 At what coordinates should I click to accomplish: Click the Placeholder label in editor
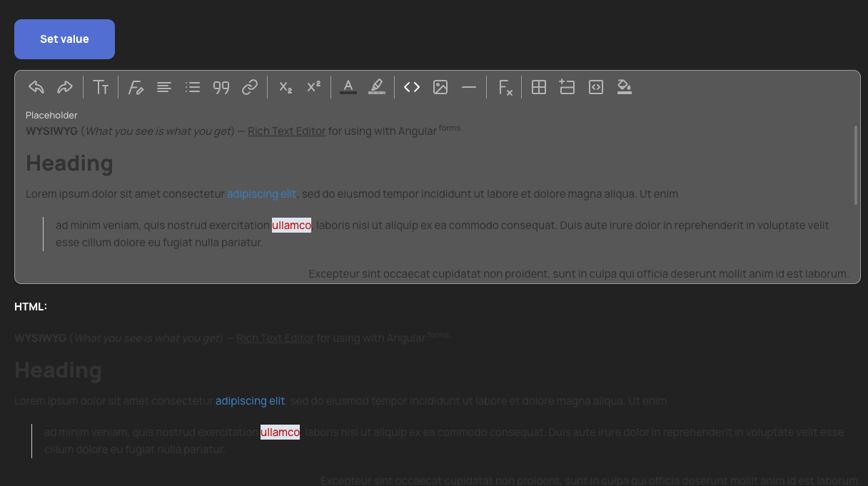51,115
